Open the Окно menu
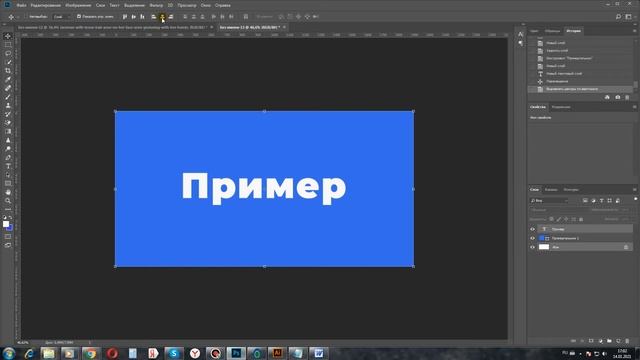Viewport: 640px width, 360px height. click(206, 5)
